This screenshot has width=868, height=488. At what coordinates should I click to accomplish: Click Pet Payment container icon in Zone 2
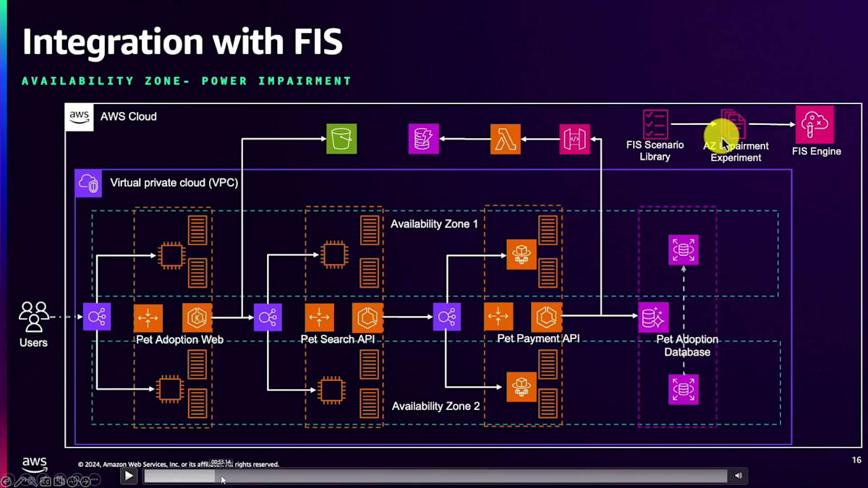coord(522,387)
